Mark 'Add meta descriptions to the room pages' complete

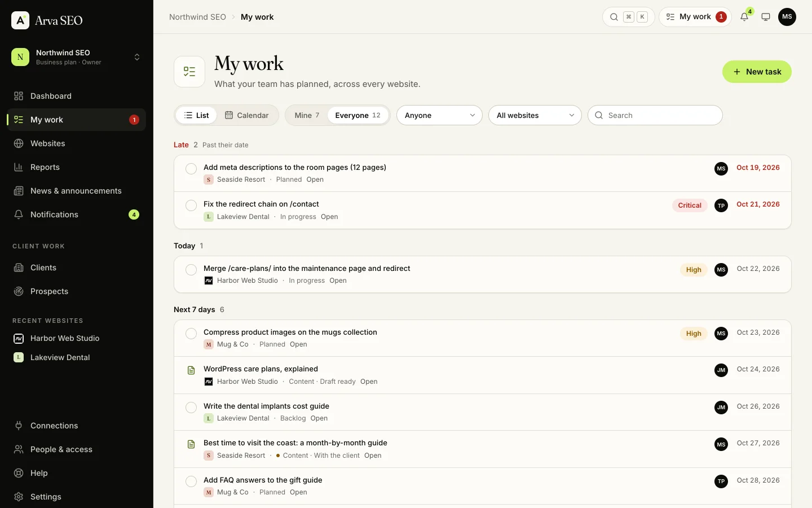click(x=191, y=169)
